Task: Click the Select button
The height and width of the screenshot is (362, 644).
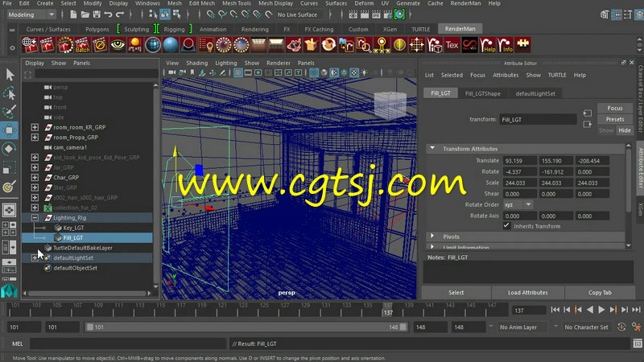Action: [456, 293]
